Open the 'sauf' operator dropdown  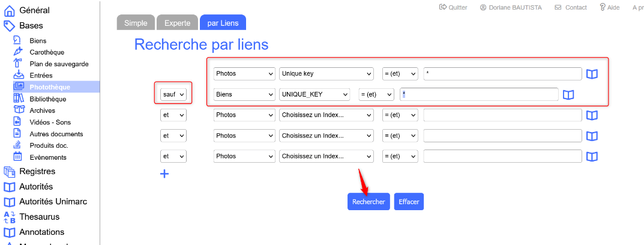pyautogui.click(x=173, y=94)
